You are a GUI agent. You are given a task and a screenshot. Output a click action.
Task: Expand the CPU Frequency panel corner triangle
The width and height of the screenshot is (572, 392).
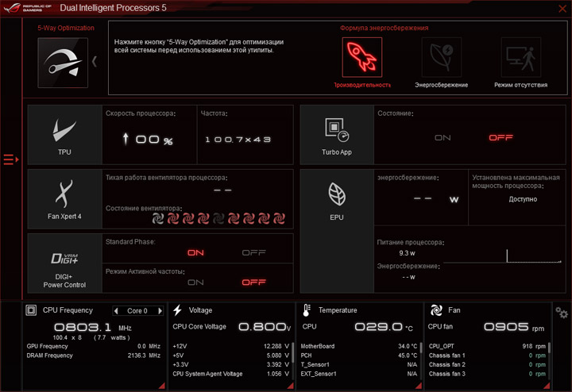pyautogui.click(x=161, y=386)
